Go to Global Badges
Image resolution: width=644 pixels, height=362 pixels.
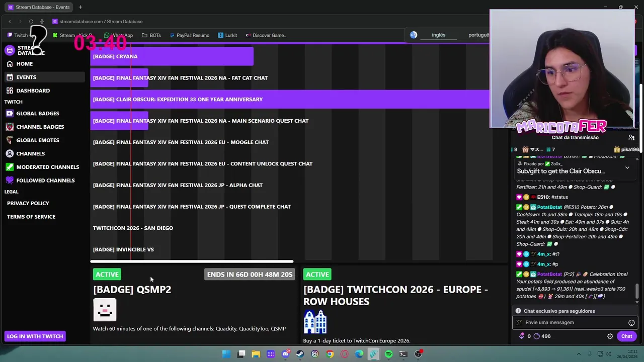pos(38,114)
